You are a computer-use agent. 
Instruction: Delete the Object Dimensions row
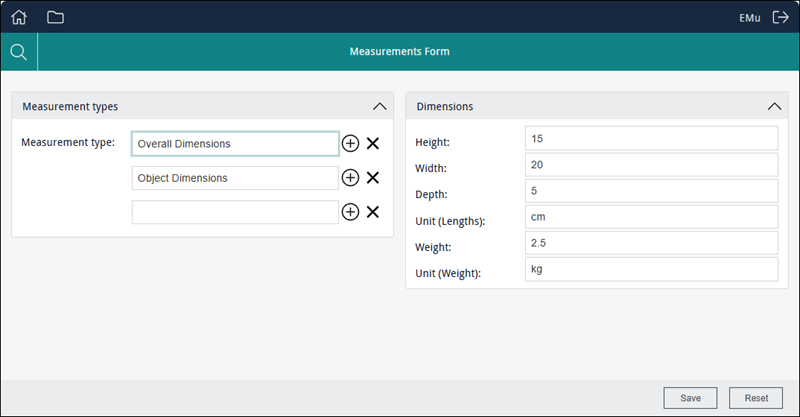(373, 178)
